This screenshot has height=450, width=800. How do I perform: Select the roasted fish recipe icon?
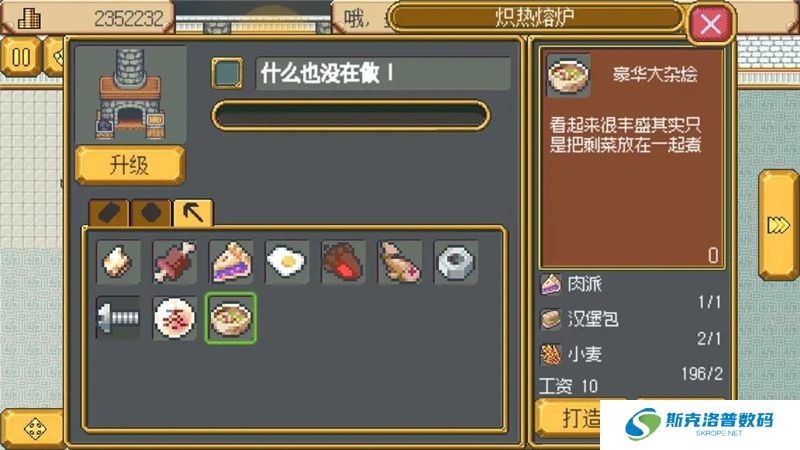[399, 262]
